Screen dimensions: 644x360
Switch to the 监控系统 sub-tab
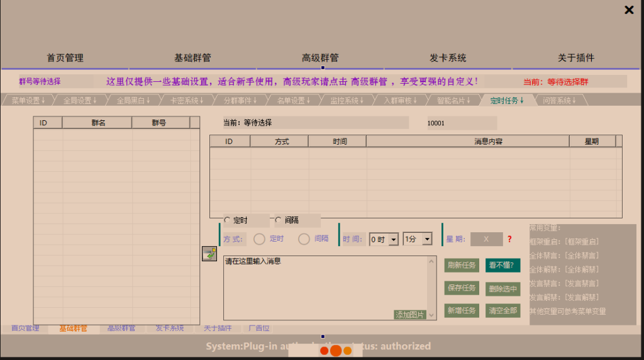coord(347,100)
